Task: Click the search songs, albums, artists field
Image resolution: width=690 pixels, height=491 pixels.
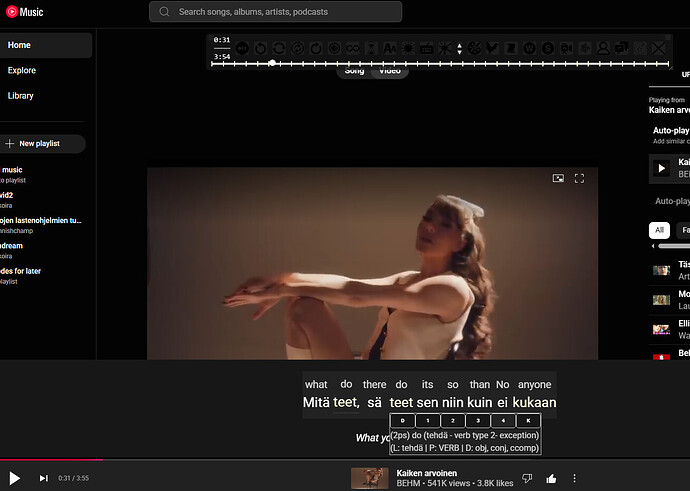Action: click(x=275, y=12)
